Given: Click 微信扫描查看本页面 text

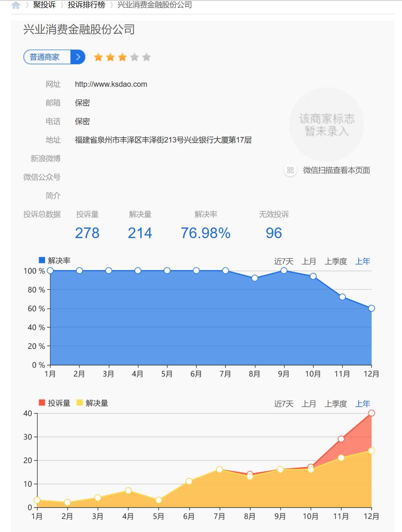Looking at the screenshot, I should click(336, 170).
